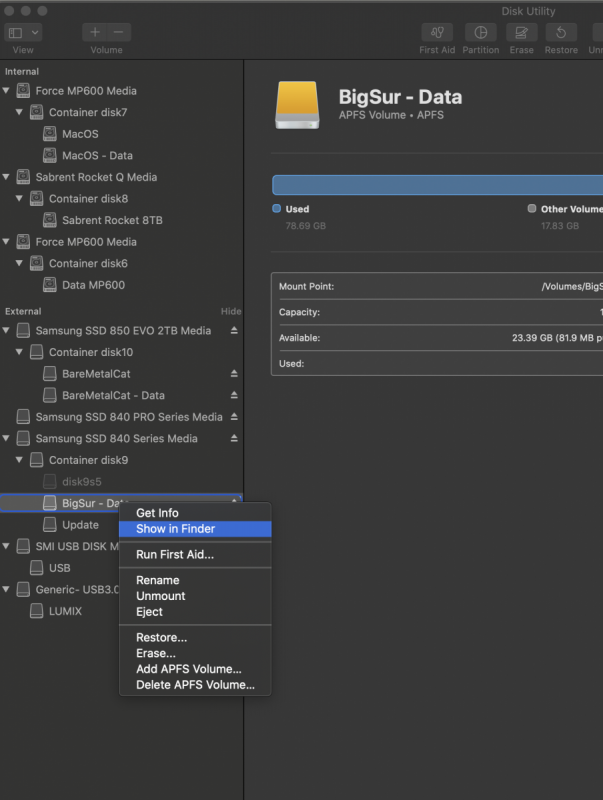This screenshot has width=603, height=800.
Task: Click the blue Used legend swatch
Action: click(x=277, y=208)
